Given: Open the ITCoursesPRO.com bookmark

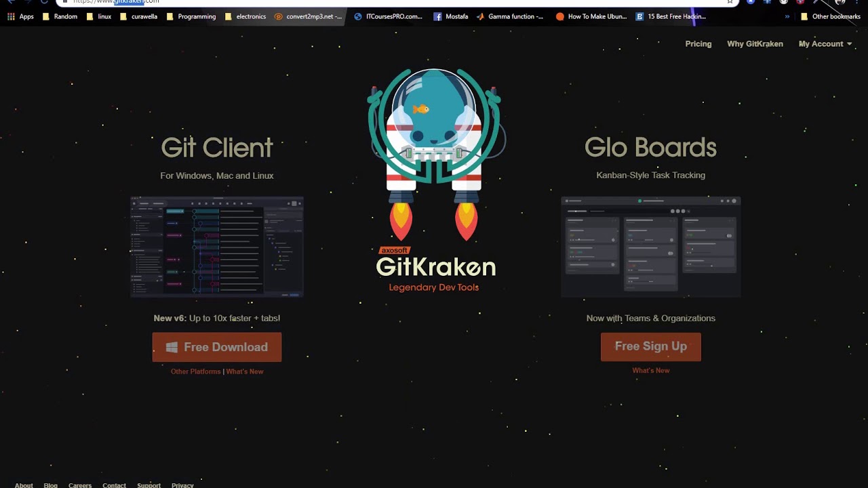Looking at the screenshot, I should point(388,16).
